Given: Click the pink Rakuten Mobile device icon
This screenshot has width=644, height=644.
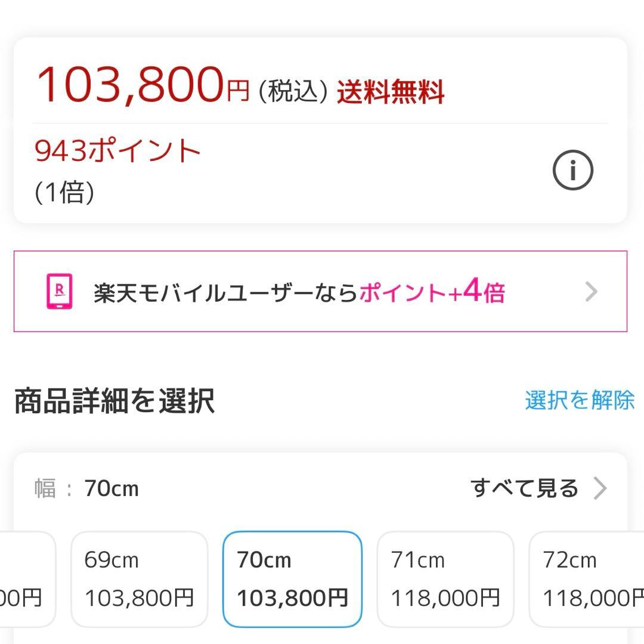Looking at the screenshot, I should (x=59, y=292).
